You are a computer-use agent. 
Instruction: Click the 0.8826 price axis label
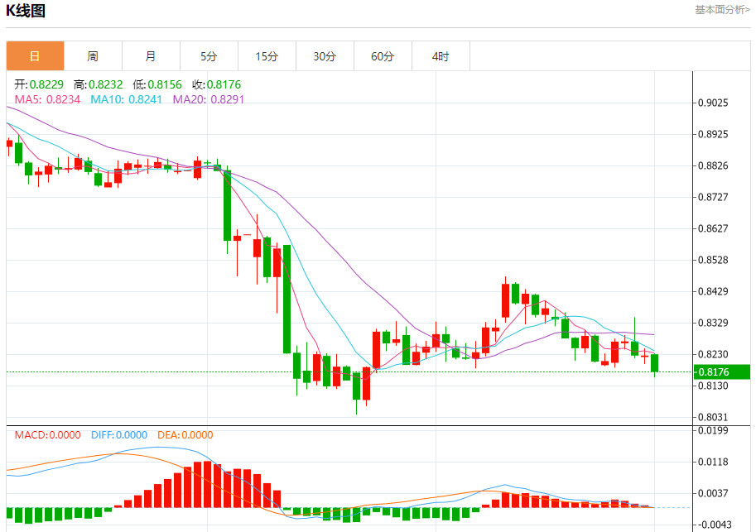pos(713,165)
